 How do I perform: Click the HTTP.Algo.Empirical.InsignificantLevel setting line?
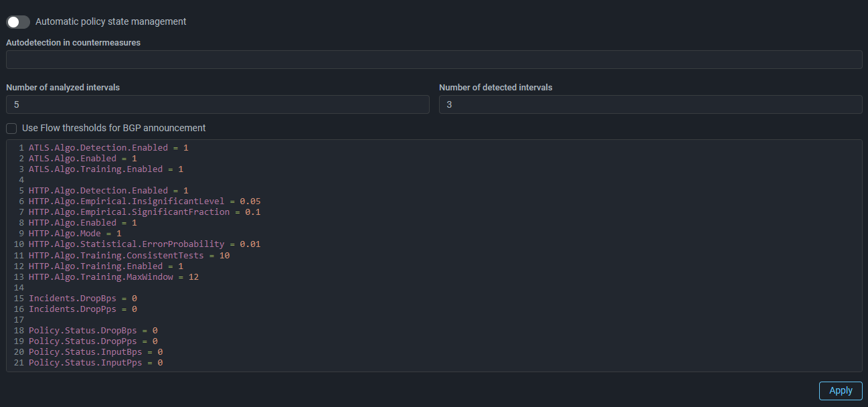[144, 201]
